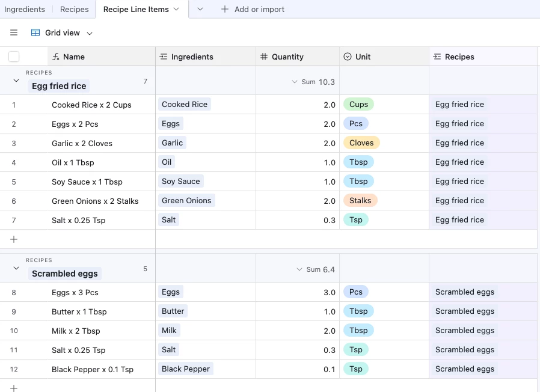
Task: Click the Grid view table icon
Action: (x=35, y=33)
